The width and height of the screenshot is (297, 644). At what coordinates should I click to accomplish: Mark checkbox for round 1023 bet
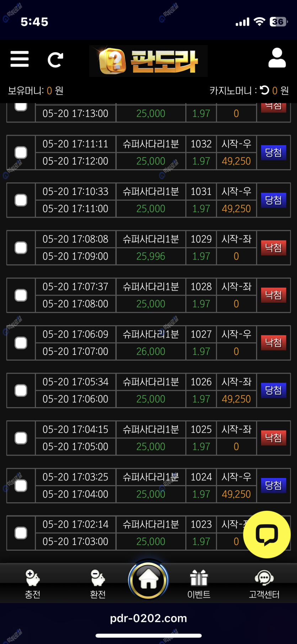pos(21,533)
